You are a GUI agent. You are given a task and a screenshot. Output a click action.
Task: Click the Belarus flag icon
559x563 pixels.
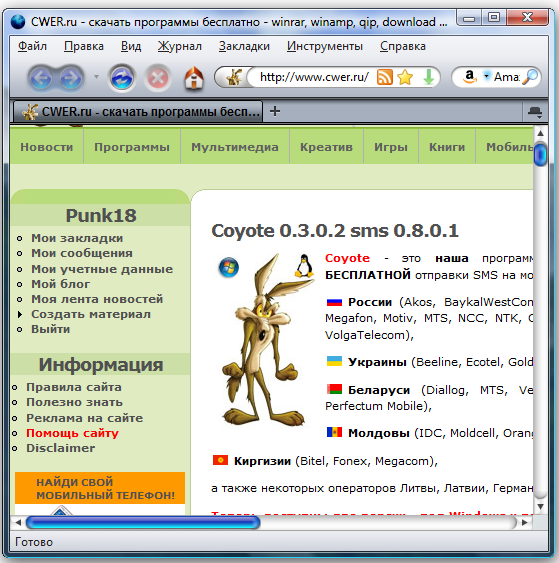pos(334,389)
